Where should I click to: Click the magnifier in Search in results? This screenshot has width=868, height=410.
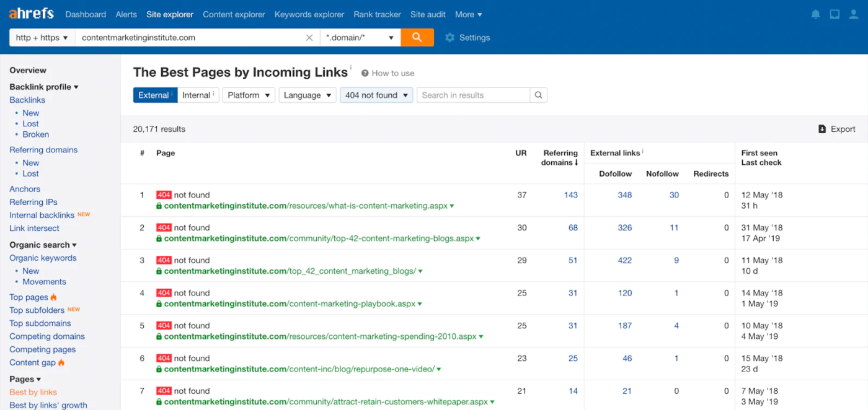pos(539,95)
